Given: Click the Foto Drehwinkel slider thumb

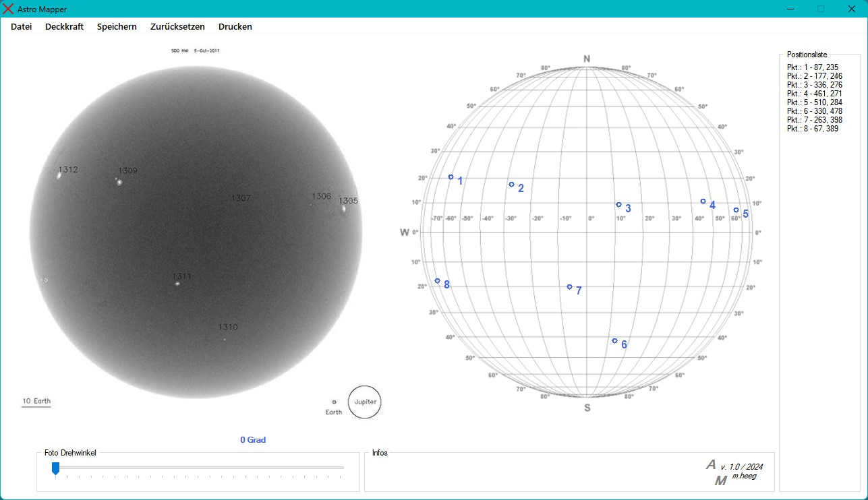Looking at the screenshot, I should (56, 468).
